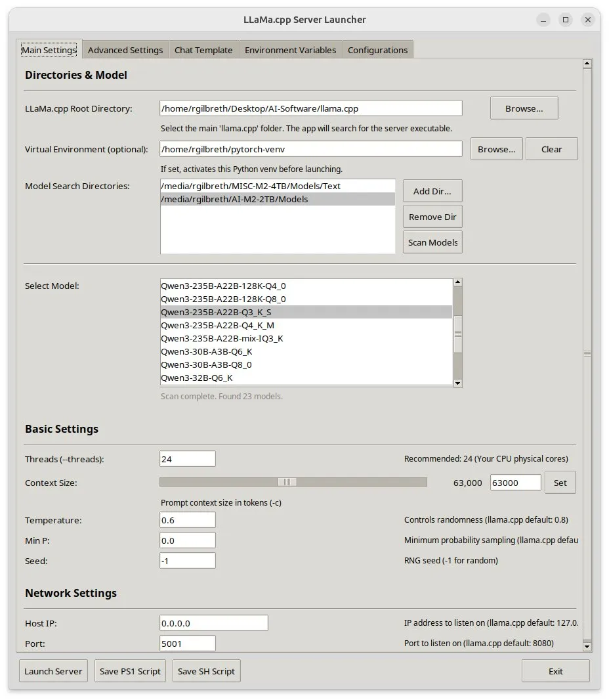Select model Qwen3-30B-A3B-Q6_K
609x700 pixels.
pos(306,351)
